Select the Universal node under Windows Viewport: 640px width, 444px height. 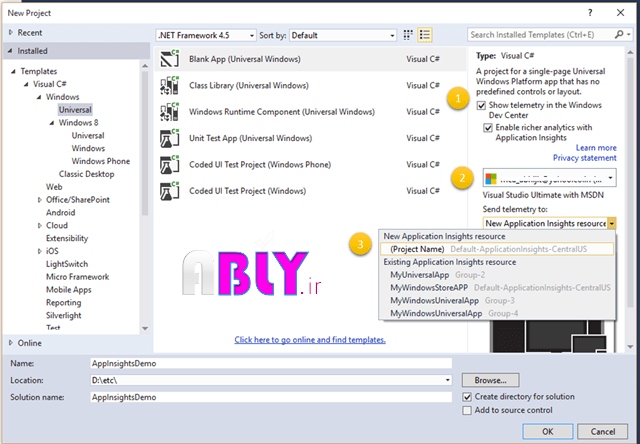(75, 110)
